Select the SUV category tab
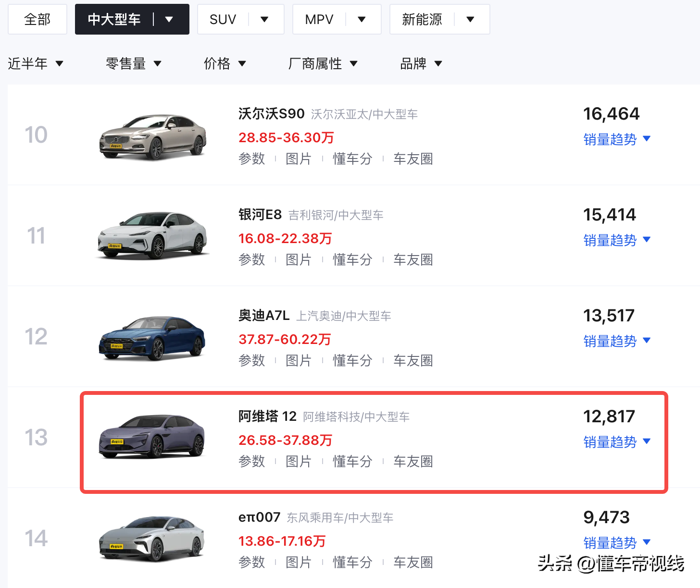Viewport: 700px width, 588px height. [223, 19]
